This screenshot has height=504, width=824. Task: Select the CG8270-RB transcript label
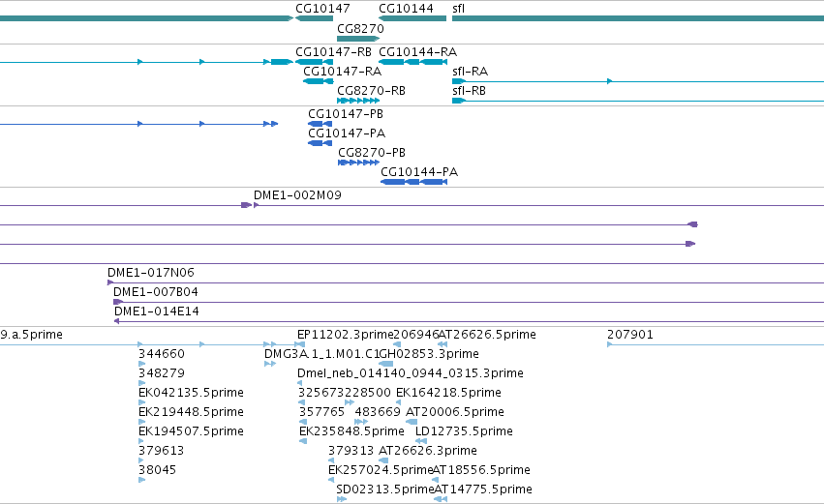(371, 90)
